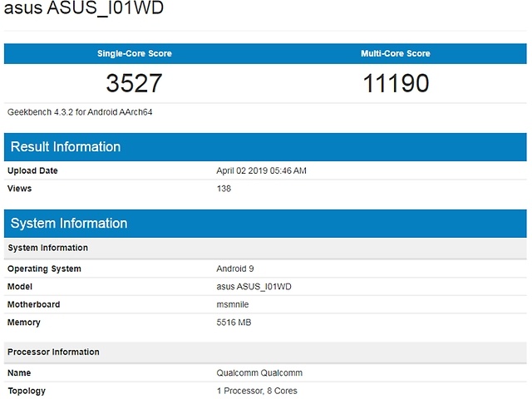Select Geekbench 4.3.2 for Android AArch64 text
This screenshot has width=532, height=399.
pos(80,112)
